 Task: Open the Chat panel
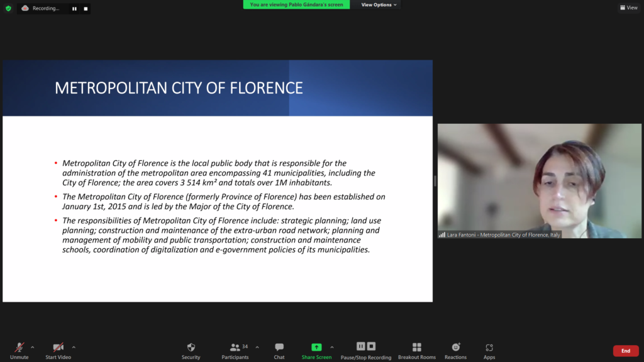279,348
